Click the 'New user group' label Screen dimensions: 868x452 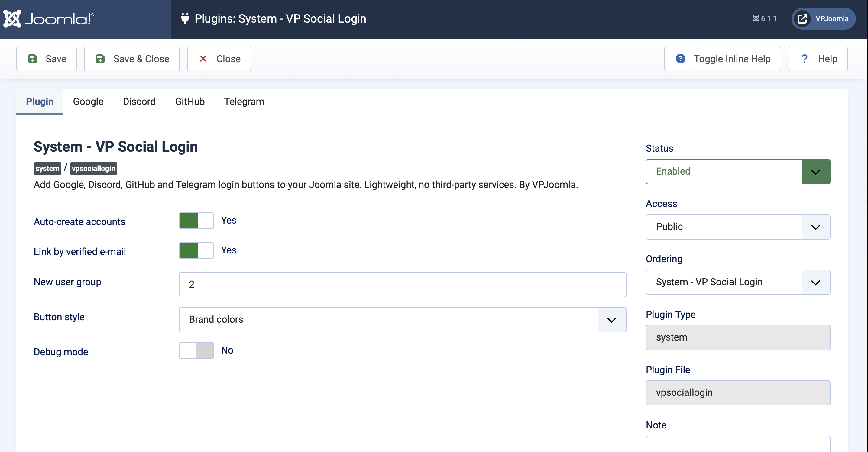pos(67,282)
